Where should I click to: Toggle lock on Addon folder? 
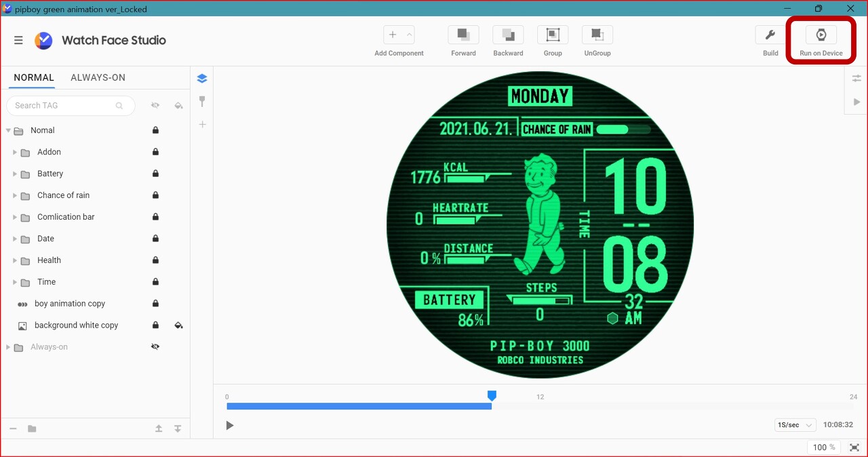(155, 152)
